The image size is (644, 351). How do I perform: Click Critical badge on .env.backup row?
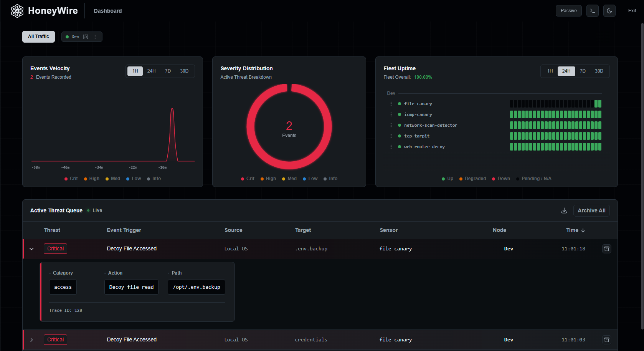click(x=56, y=249)
